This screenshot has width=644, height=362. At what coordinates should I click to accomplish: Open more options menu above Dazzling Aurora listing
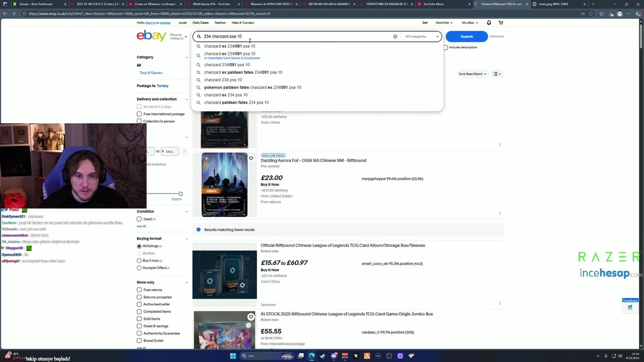[x=500, y=145]
